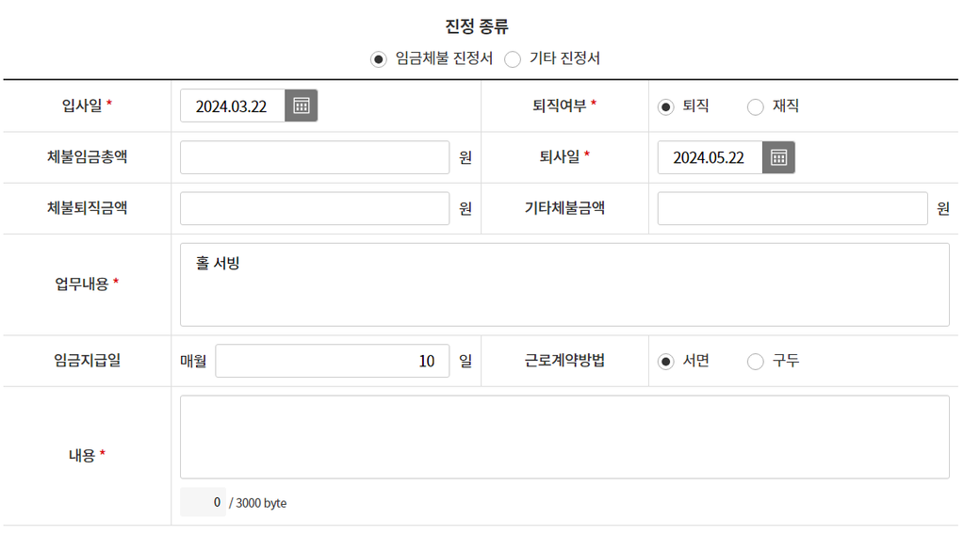Screen dimensions: 980x535
Task: Click the byte counter box showing 0
Action: [204, 502]
